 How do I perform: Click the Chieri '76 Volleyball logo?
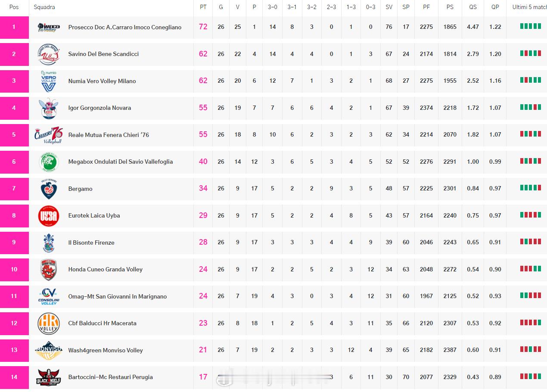[x=49, y=135]
